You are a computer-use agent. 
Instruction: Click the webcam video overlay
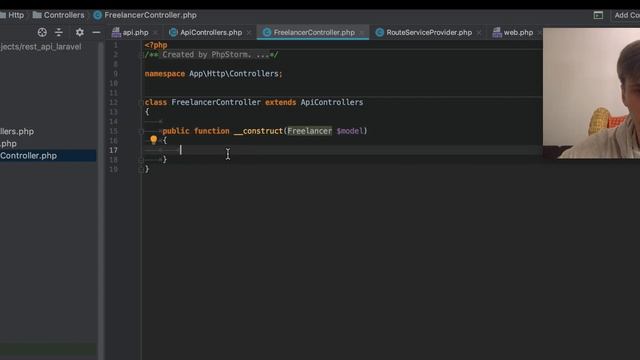pos(591,93)
